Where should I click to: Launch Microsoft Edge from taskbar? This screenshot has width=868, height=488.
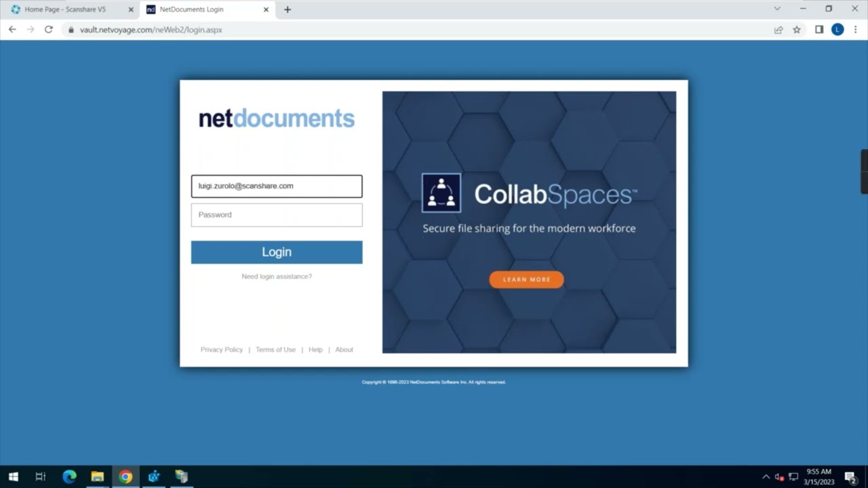tap(69, 476)
